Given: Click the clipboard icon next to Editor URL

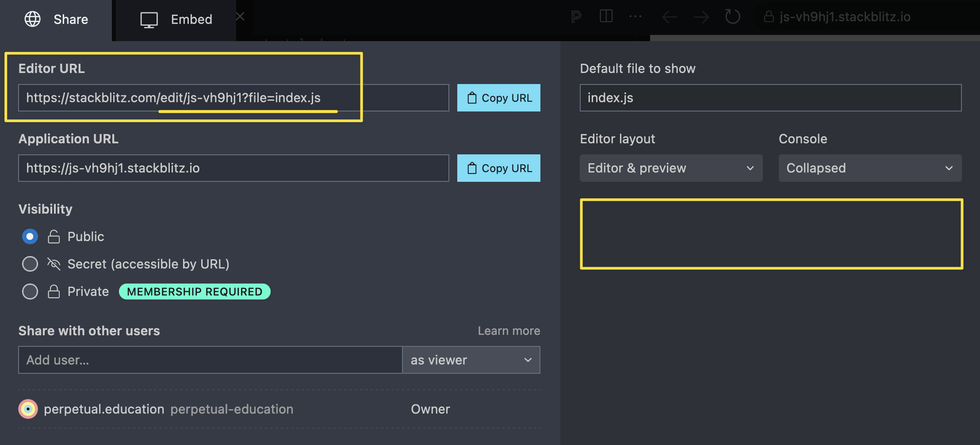Looking at the screenshot, I should (x=471, y=98).
